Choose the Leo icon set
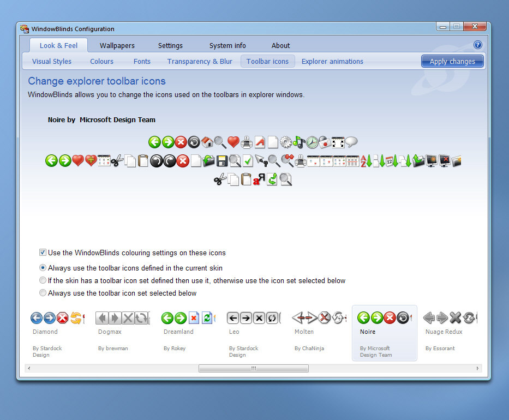The height and width of the screenshot is (420, 509). [x=254, y=333]
